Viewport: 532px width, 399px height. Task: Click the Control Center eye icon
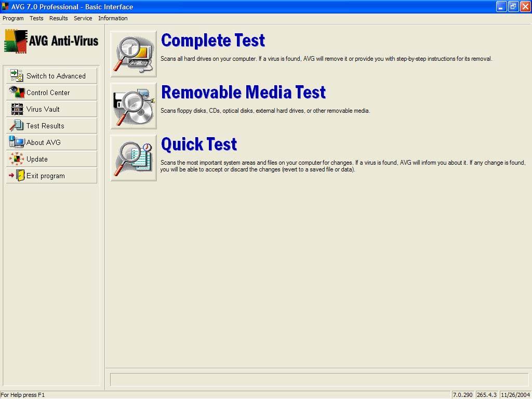click(x=16, y=92)
